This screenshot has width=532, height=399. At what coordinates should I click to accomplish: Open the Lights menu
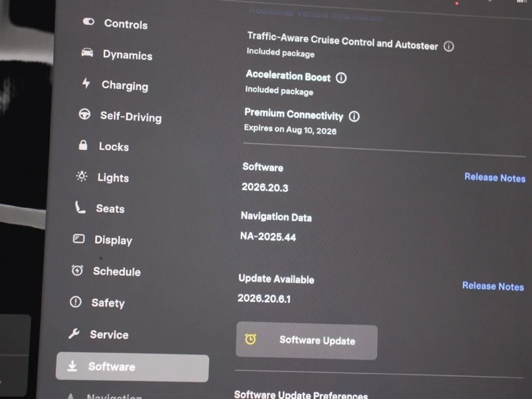[x=113, y=178]
